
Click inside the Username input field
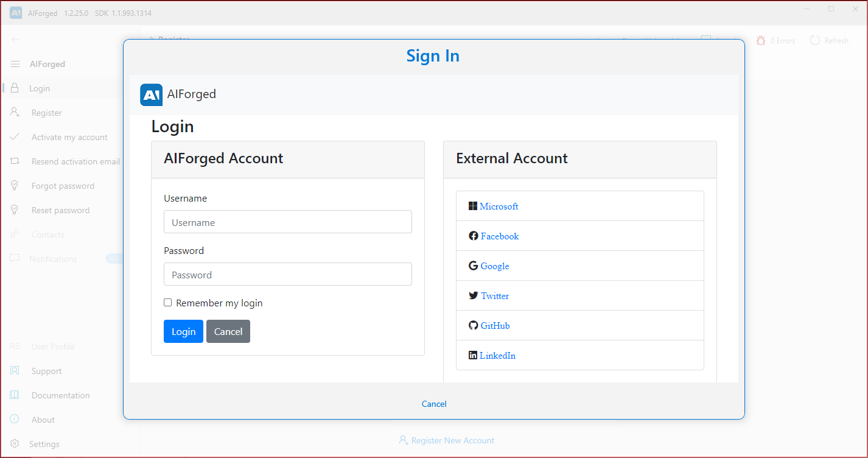click(288, 222)
